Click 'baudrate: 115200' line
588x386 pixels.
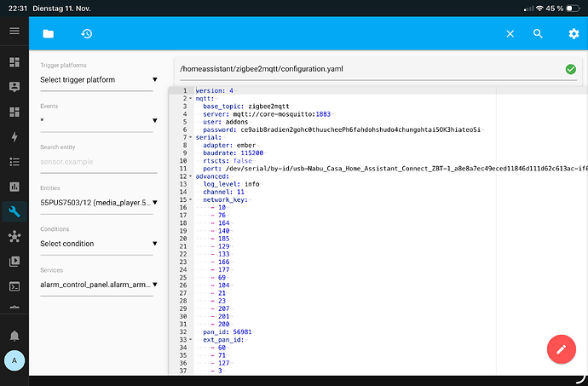(233, 153)
